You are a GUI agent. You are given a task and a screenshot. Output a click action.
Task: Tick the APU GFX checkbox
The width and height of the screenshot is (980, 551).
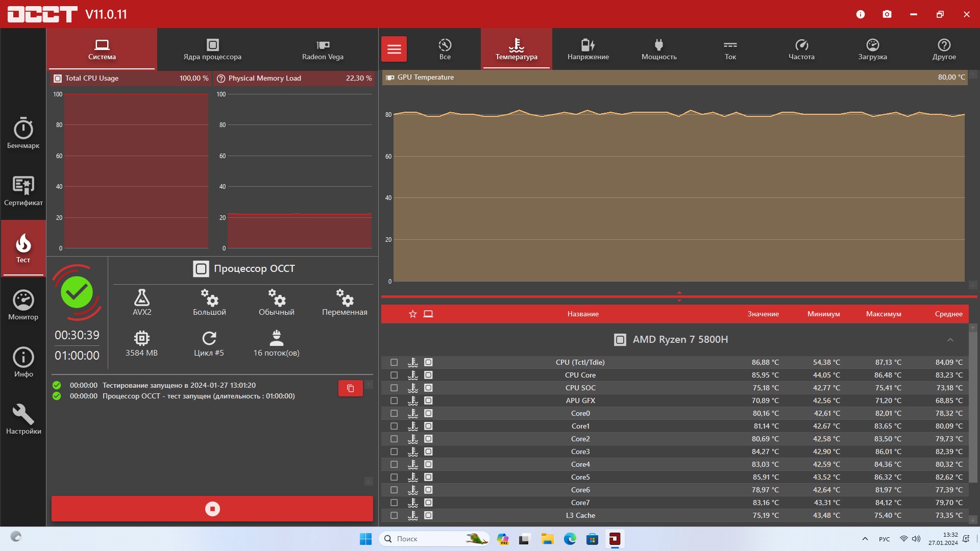coord(394,400)
